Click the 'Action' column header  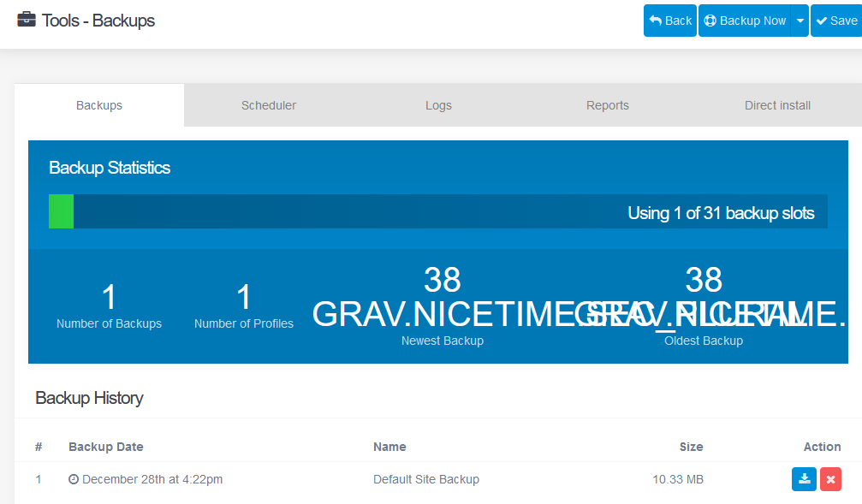coord(823,447)
